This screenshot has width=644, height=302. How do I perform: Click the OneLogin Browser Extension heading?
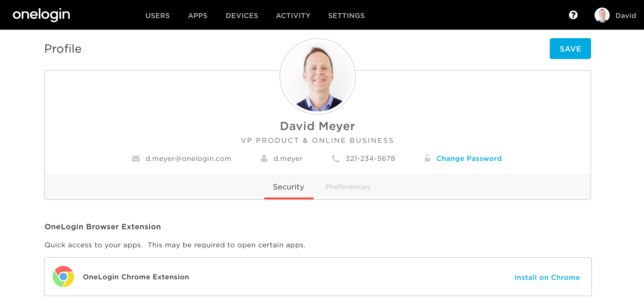click(x=103, y=227)
